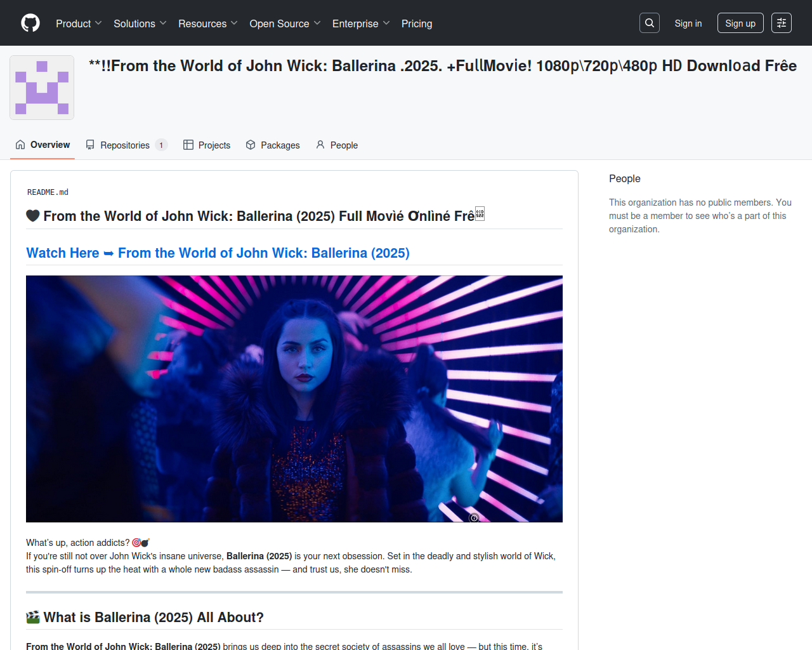Click the organization avatar image
Screen dimensions: 812x650
42,88
